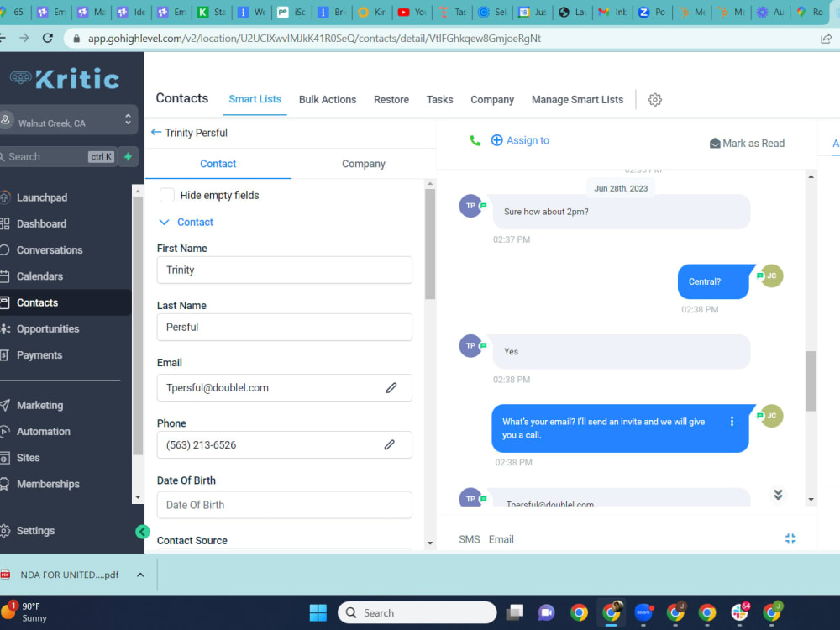The width and height of the screenshot is (840, 630).
Task: Open Slack from the taskbar
Action: pyautogui.click(x=739, y=612)
